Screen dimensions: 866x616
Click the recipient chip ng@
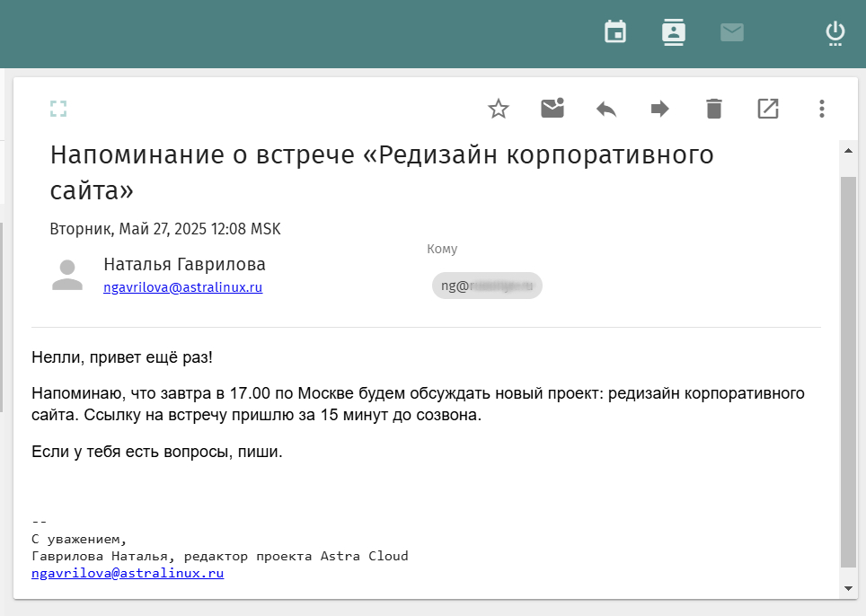(487, 286)
